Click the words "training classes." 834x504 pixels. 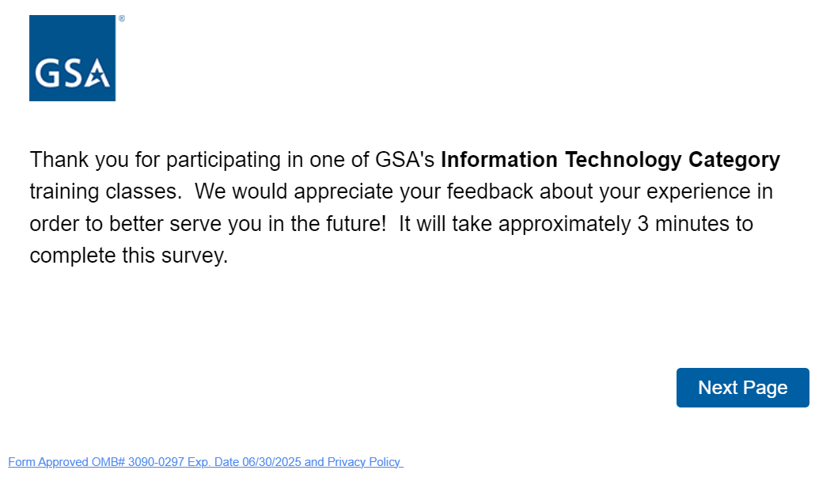tap(100, 191)
